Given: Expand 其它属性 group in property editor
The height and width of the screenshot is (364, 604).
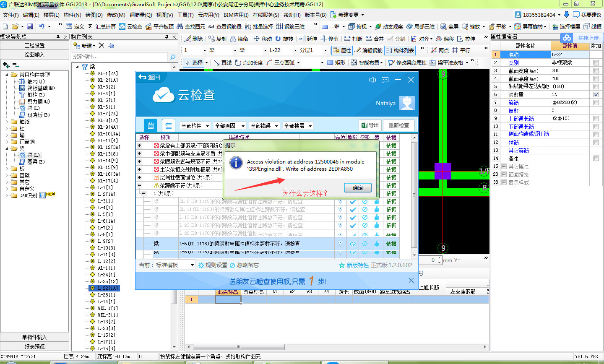Looking at the screenshot, I should coord(504,166).
